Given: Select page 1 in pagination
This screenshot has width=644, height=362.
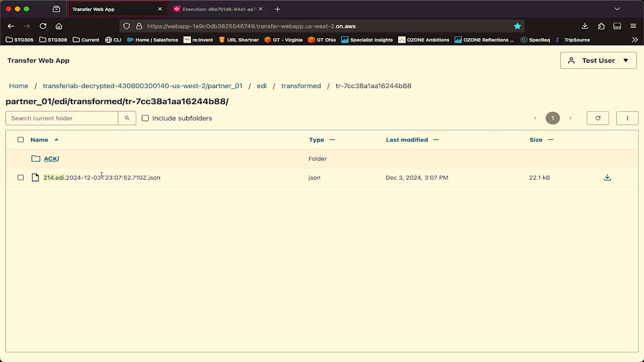Looking at the screenshot, I should pos(553,118).
